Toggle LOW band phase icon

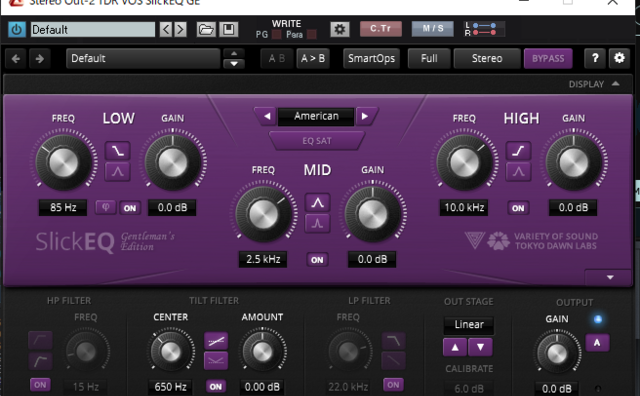pos(106,207)
